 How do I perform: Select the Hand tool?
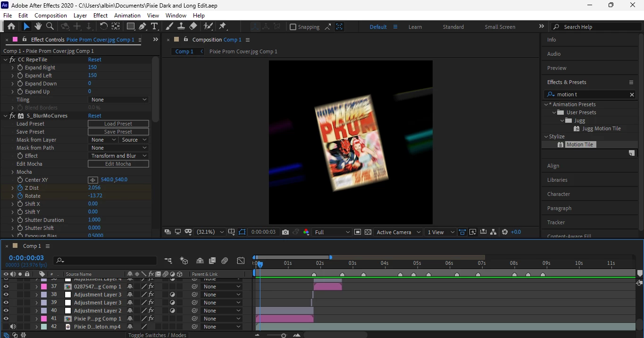[38, 26]
